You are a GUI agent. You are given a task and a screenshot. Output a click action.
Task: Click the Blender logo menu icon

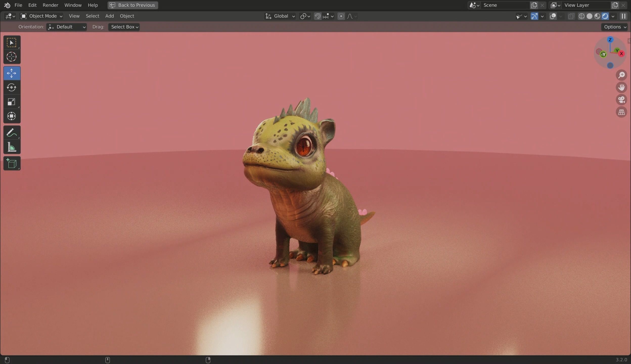pos(7,5)
